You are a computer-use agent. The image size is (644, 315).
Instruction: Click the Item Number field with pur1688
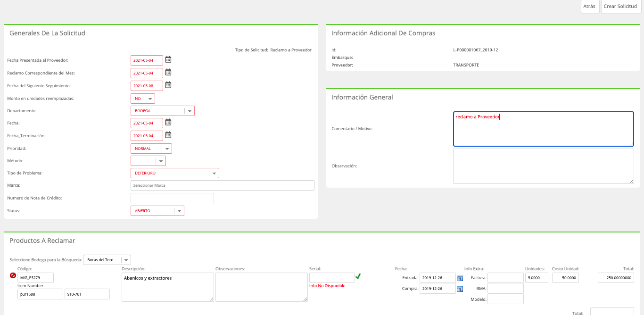40,294
